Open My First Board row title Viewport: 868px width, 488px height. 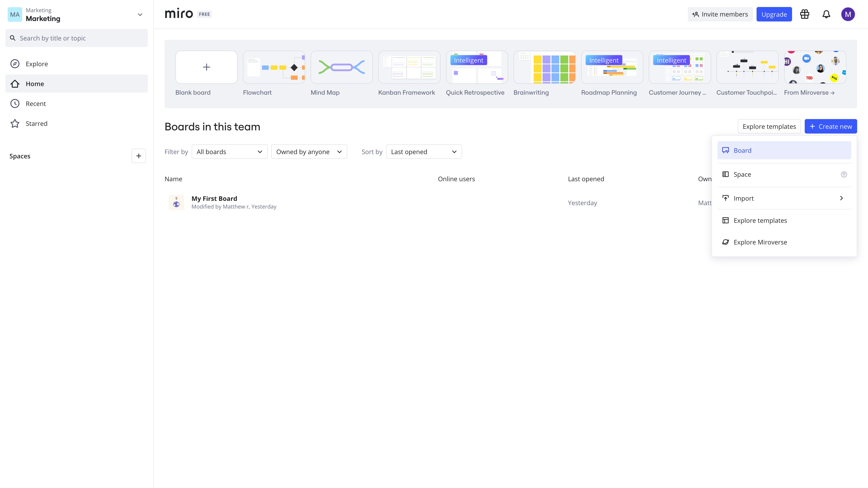pyautogui.click(x=214, y=198)
